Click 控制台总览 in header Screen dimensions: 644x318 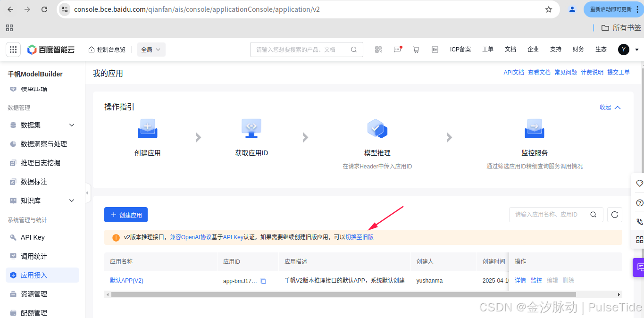(107, 50)
